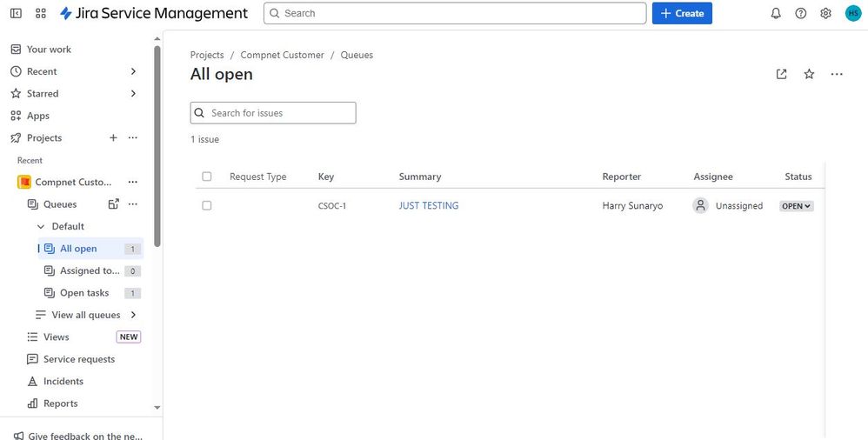868x440 pixels.
Task: Select the Assigned to queue
Action: (x=90, y=270)
